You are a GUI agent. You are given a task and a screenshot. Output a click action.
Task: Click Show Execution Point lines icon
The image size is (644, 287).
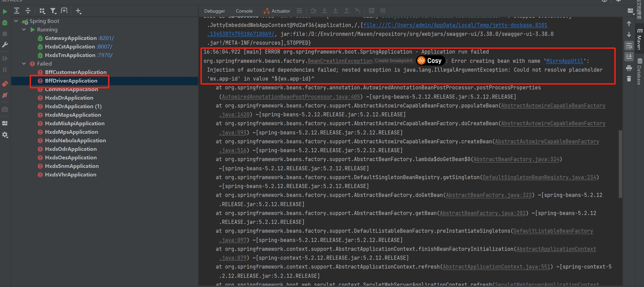click(x=299, y=11)
